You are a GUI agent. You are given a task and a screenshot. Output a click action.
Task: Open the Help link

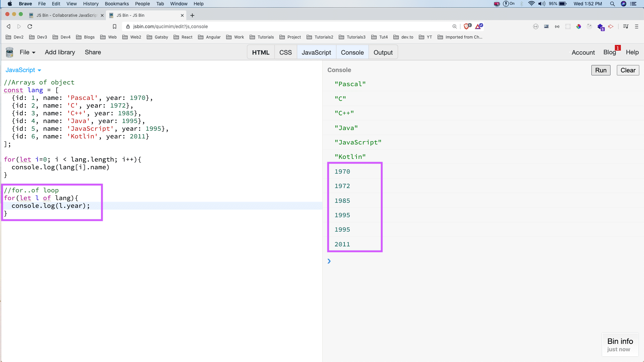(x=632, y=52)
